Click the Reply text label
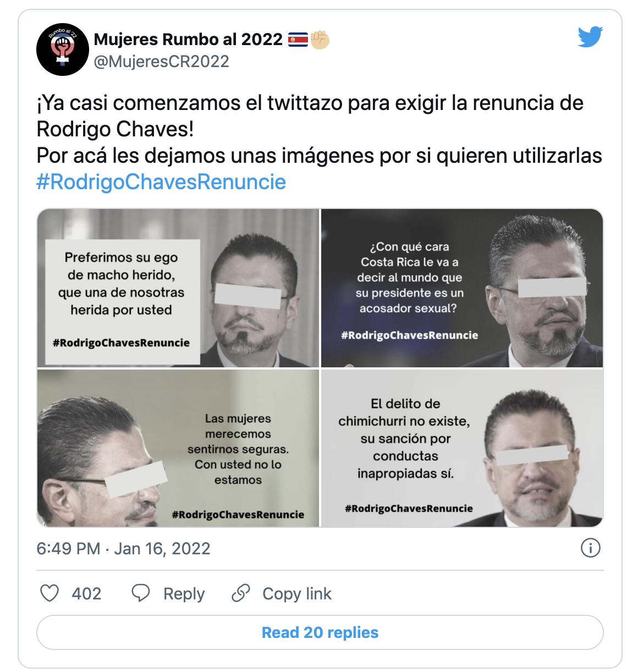Screen dimensions: 638x672 184,594
